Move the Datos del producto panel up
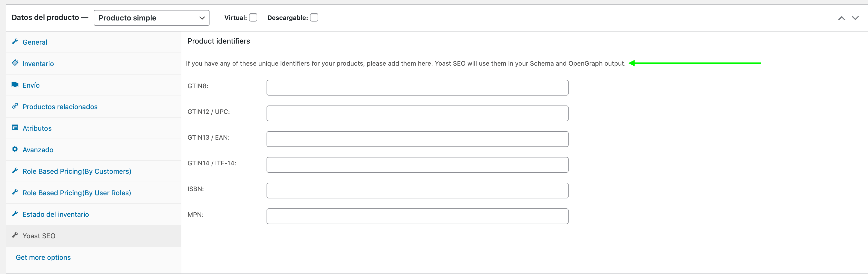The image size is (868, 274). [841, 18]
